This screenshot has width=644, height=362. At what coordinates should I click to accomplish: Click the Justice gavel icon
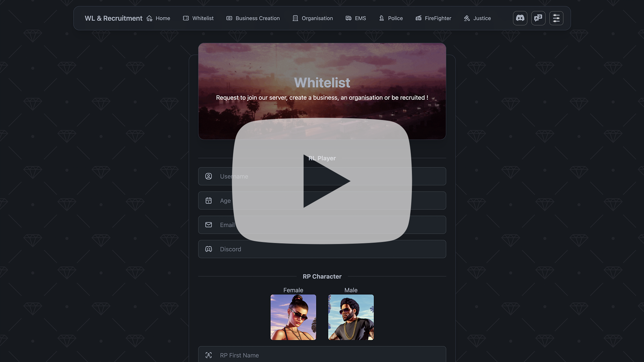(x=467, y=18)
